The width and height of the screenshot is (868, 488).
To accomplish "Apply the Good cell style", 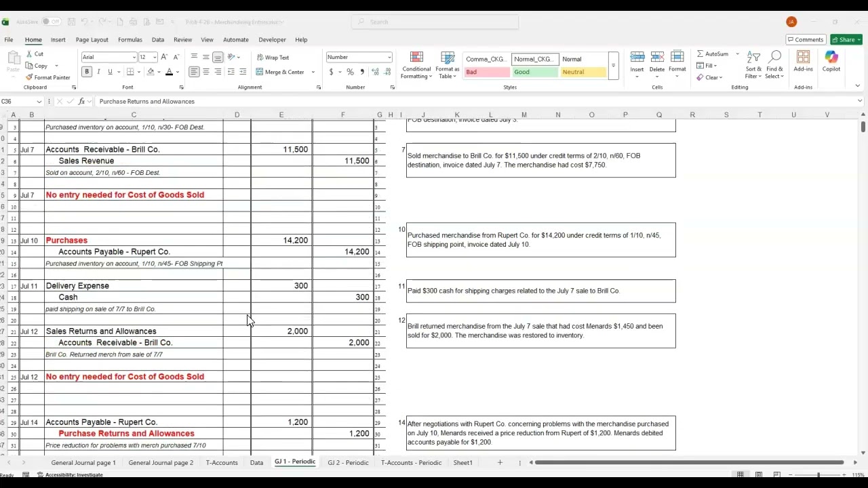I will point(535,72).
